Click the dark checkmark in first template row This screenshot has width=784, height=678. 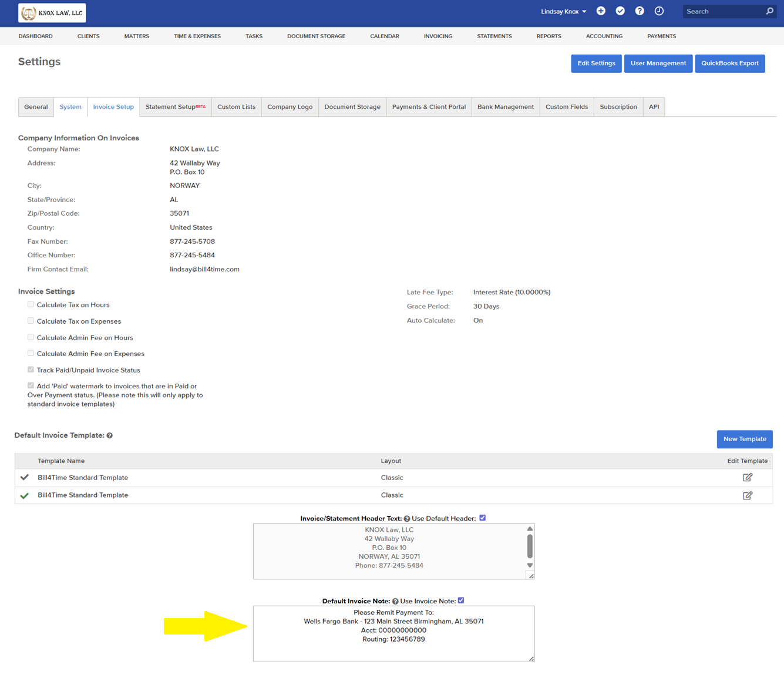pyautogui.click(x=25, y=478)
